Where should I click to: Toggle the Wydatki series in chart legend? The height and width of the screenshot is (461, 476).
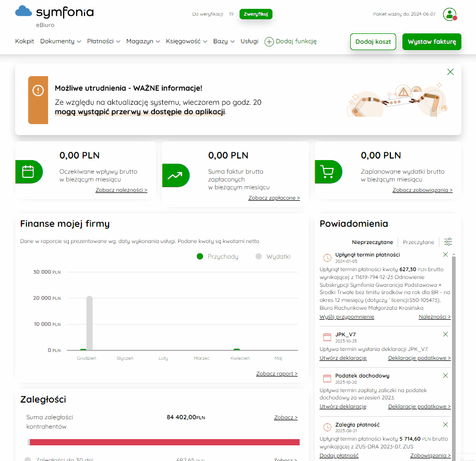coord(273,257)
